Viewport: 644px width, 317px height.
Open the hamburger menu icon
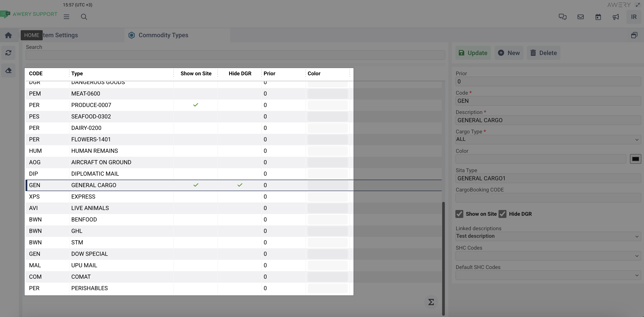66,17
